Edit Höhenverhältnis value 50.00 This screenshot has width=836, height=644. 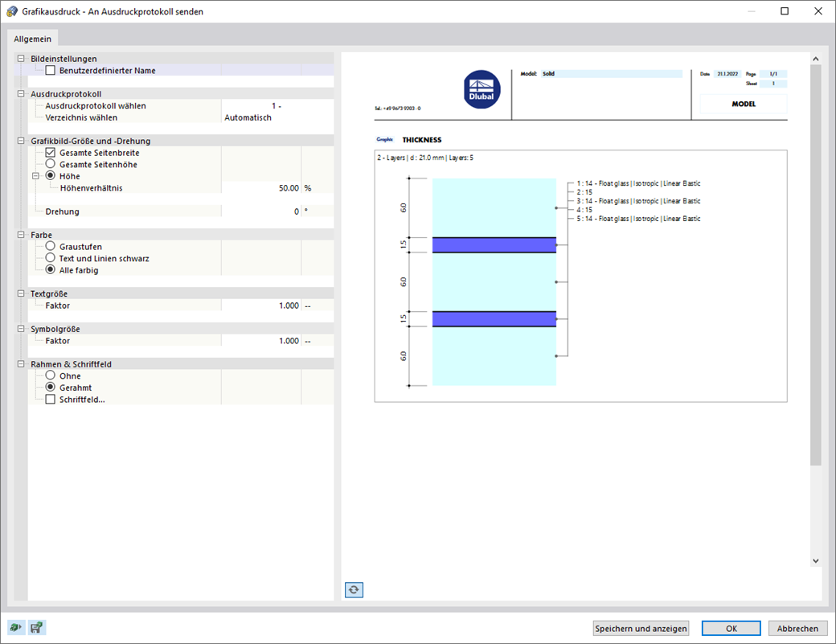click(x=261, y=187)
